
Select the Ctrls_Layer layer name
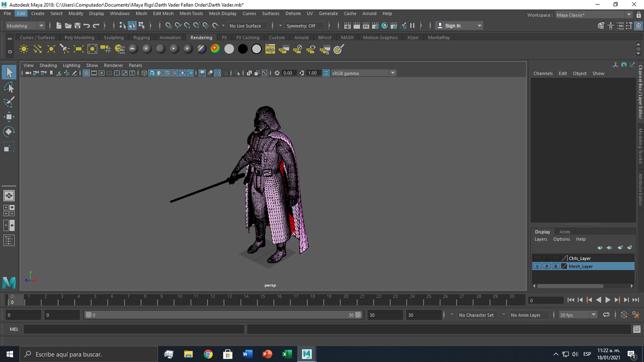[580, 258]
